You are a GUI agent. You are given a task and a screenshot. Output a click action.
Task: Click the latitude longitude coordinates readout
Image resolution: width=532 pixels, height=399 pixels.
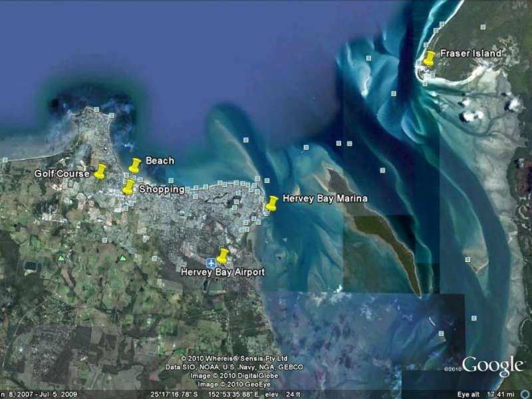(x=208, y=394)
